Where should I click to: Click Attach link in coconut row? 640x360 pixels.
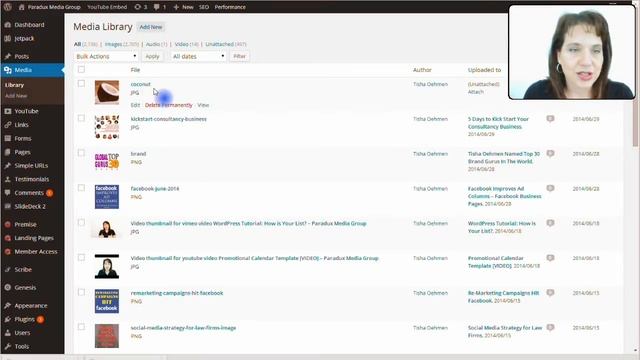[476, 92]
